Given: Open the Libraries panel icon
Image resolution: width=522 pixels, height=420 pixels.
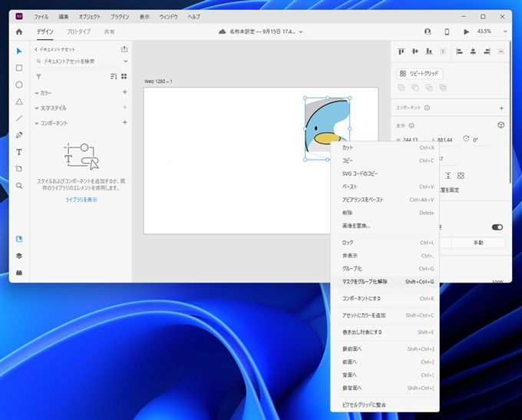Looking at the screenshot, I should pos(19,239).
